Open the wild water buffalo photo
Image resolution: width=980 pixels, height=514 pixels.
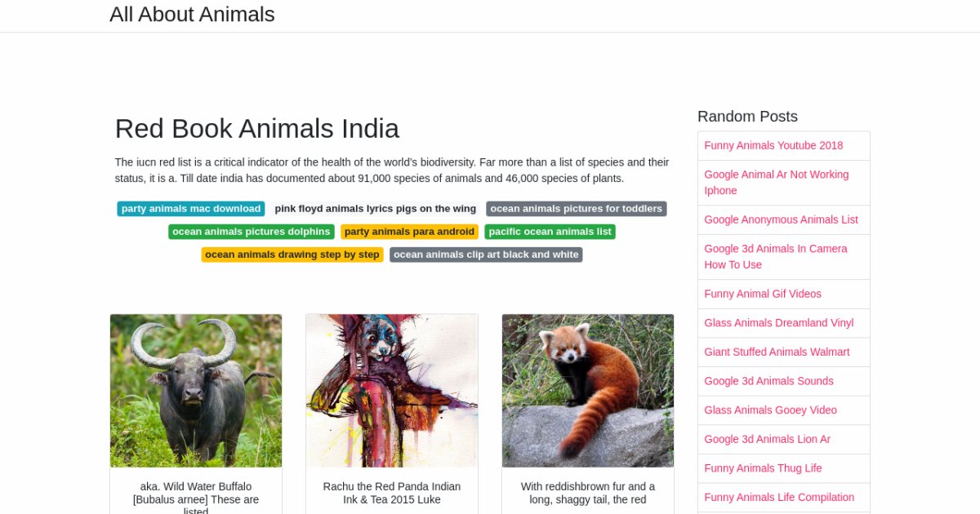[x=196, y=391]
